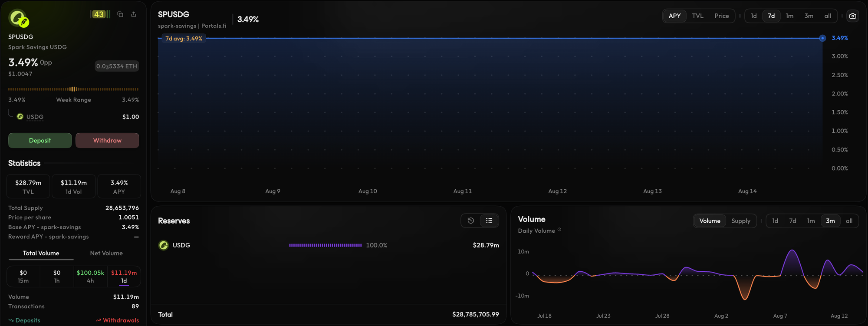Select the 4h volume period
Image resolution: width=868 pixels, height=326 pixels.
click(x=90, y=277)
